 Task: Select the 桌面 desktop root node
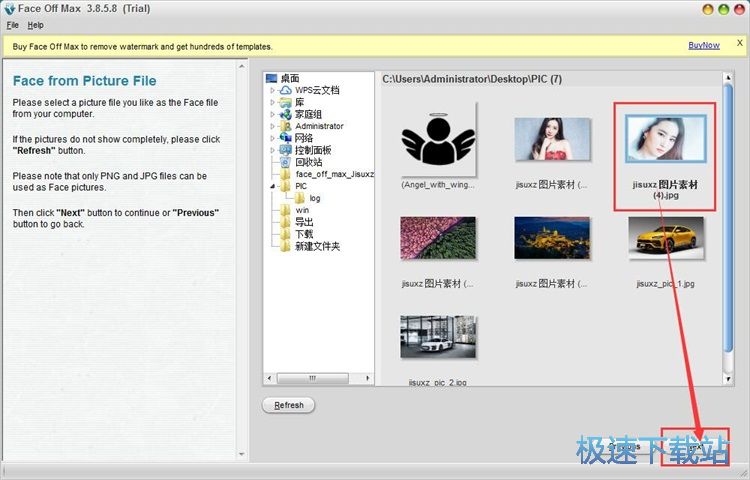pyautogui.click(x=290, y=78)
